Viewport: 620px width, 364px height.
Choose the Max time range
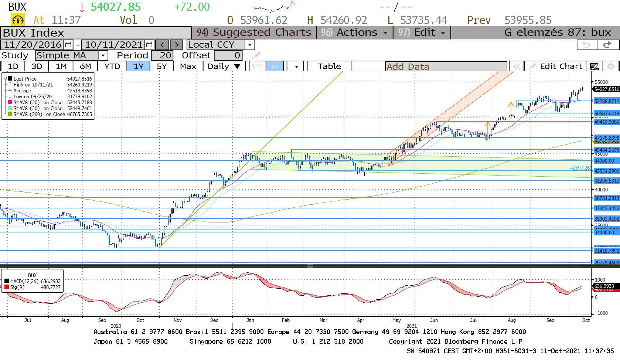click(x=188, y=67)
